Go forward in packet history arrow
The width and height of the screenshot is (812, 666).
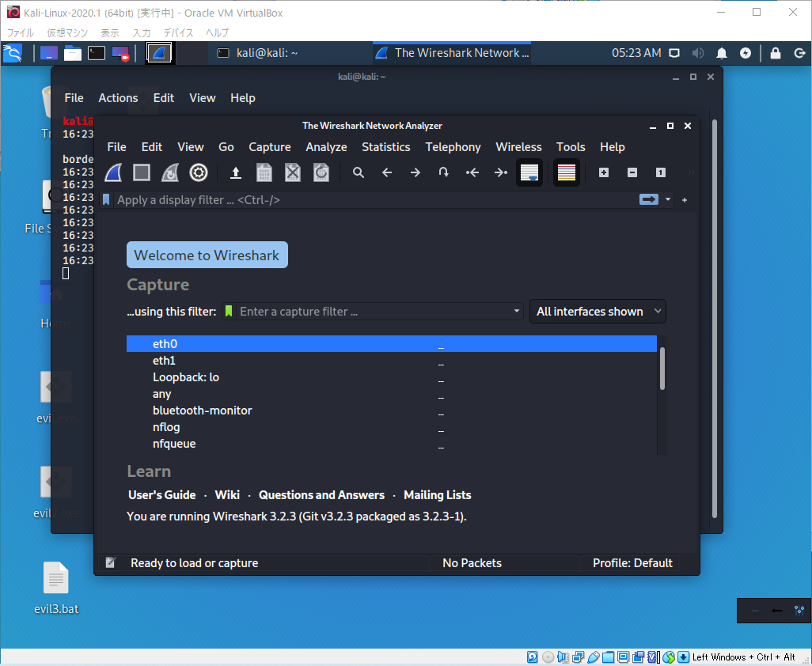click(415, 172)
